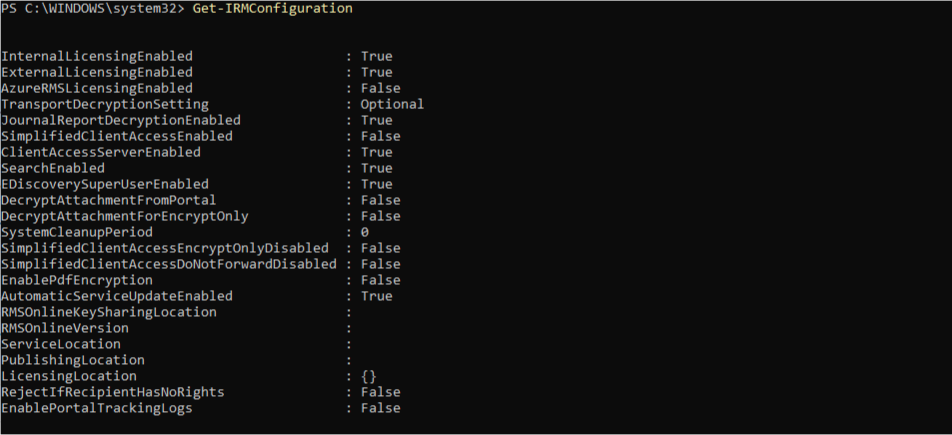Click the 0 value for SystemCleanupPeriod
The width and height of the screenshot is (952, 435).
(365, 232)
